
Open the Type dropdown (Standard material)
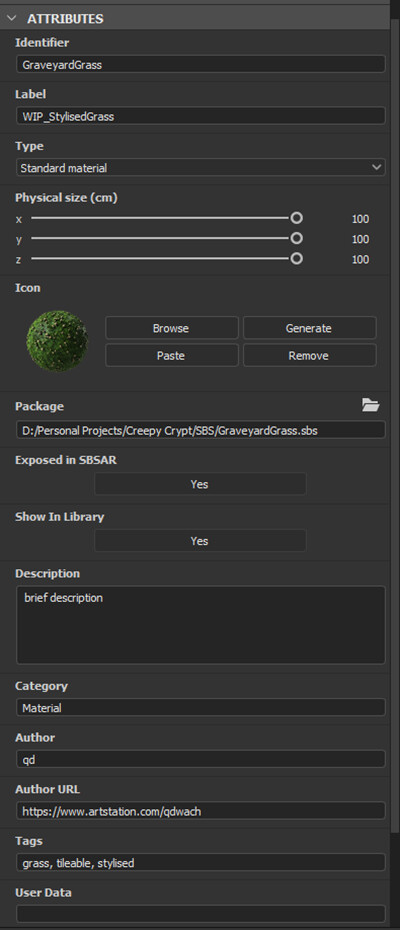point(201,168)
